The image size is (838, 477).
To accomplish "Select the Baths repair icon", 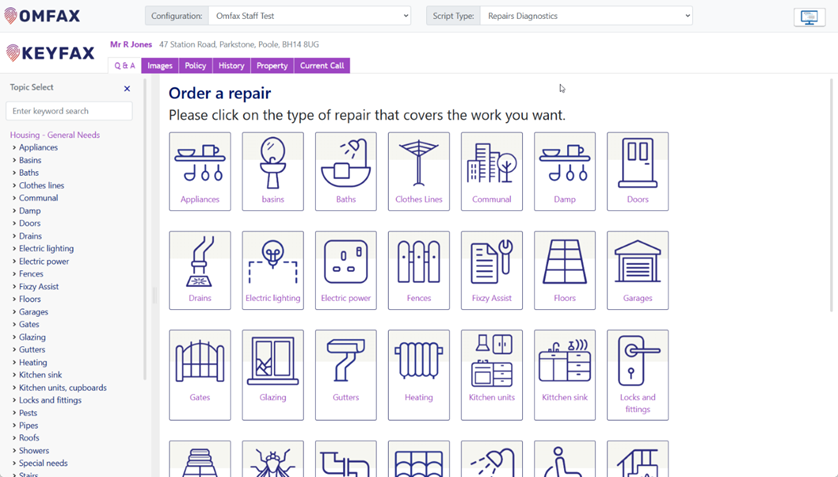I will (x=346, y=171).
